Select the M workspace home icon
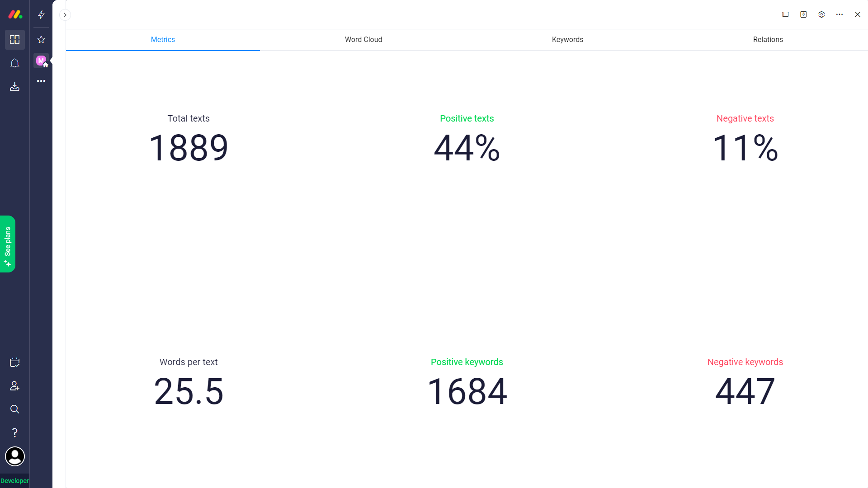This screenshot has width=868, height=488. click(41, 61)
